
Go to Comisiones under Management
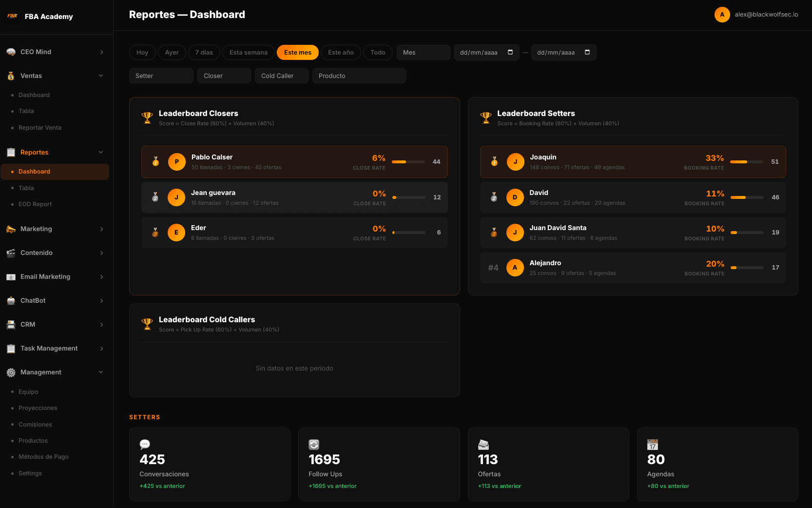pyautogui.click(x=35, y=424)
